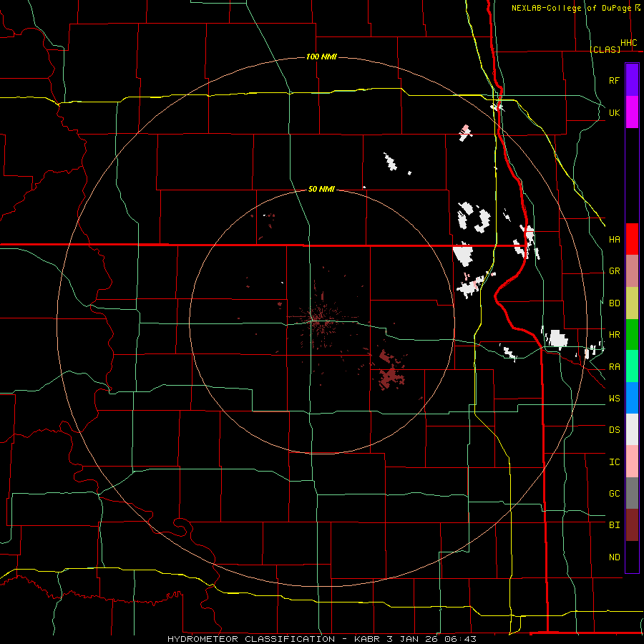The height and width of the screenshot is (644, 644).
Task: Select the pink IC legend swatch
Action: pos(632,462)
